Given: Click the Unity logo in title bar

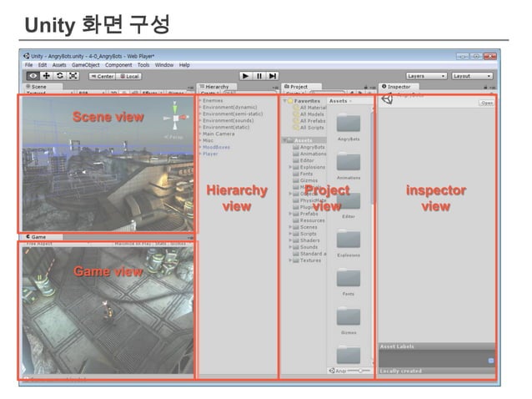Looking at the screenshot, I should (27, 56).
